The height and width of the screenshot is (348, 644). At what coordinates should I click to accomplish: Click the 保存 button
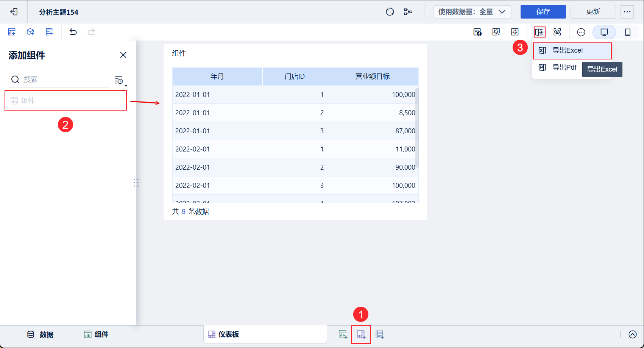543,12
